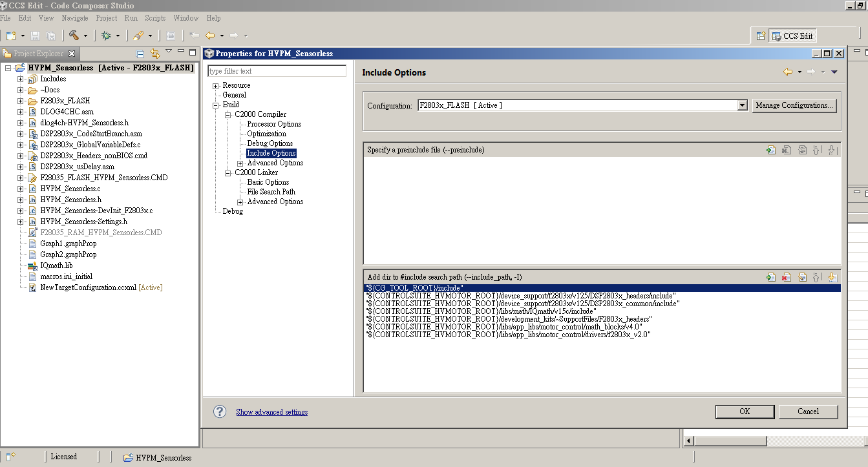Collapse the C2000 Compiler node
The image size is (868, 467).
[x=228, y=115]
